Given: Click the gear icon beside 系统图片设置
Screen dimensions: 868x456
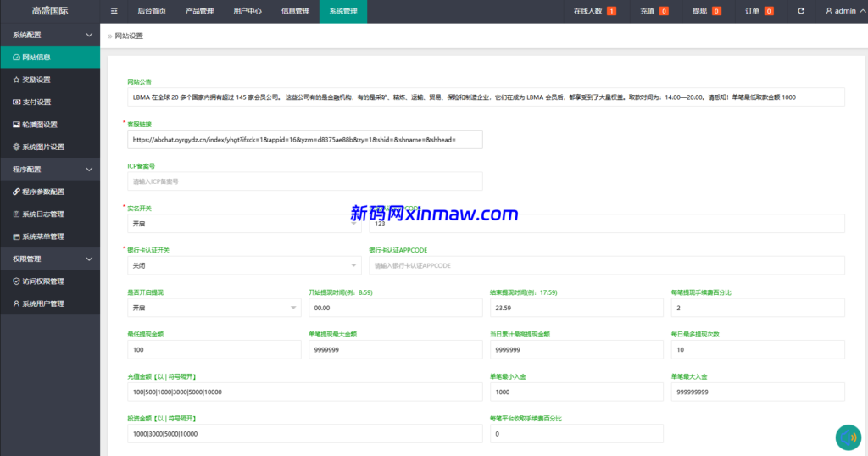Looking at the screenshot, I should [16, 147].
